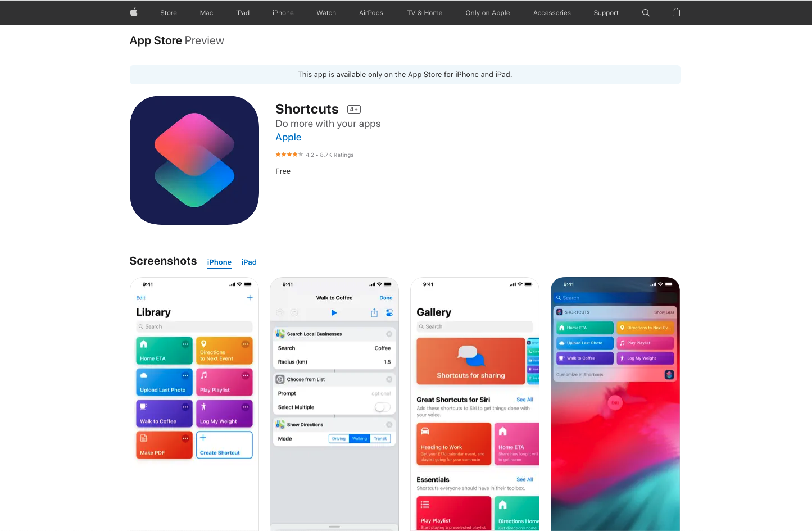Screen dimensions: 812x531
Task: Click Log My Weight widget button
Action: click(646, 358)
